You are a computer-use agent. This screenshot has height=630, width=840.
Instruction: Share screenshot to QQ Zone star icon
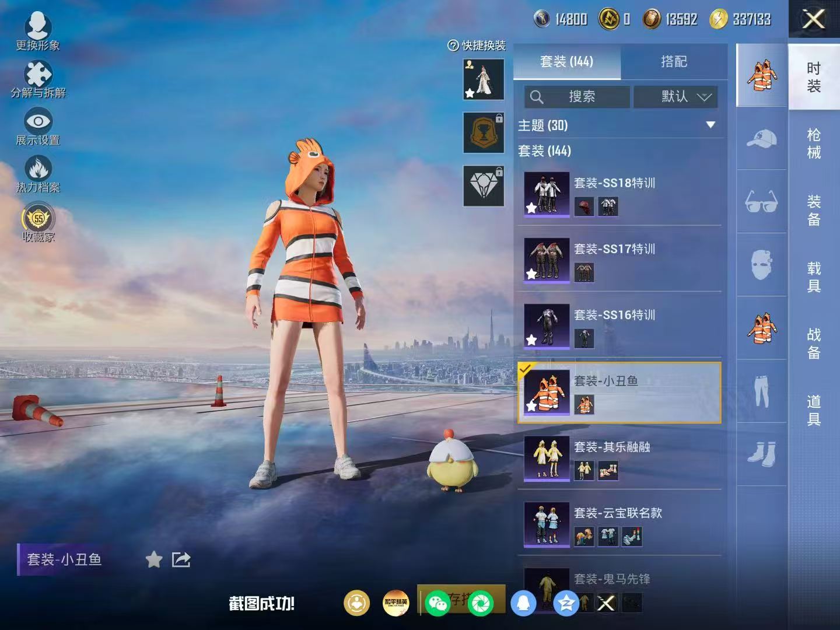click(x=566, y=603)
